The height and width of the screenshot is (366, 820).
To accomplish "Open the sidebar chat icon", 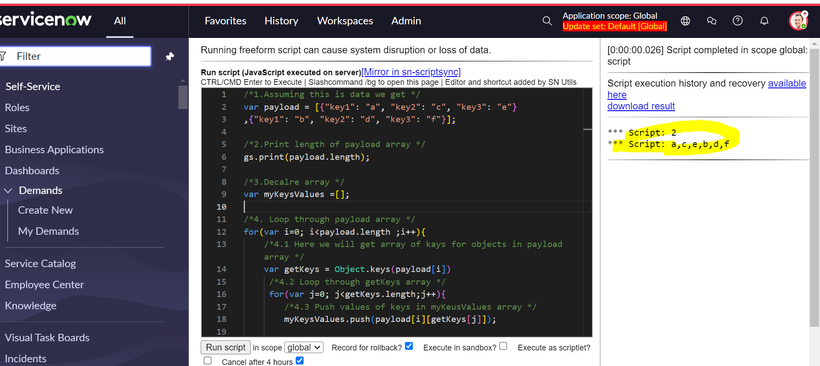I will pyautogui.click(x=711, y=21).
